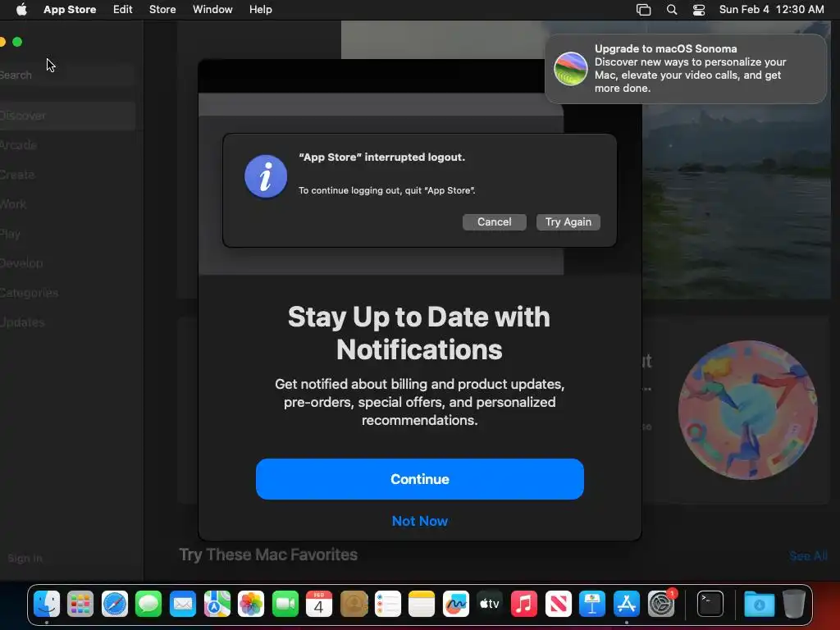Open News from the Dock
The height and width of the screenshot is (630, 840).
coord(558,605)
